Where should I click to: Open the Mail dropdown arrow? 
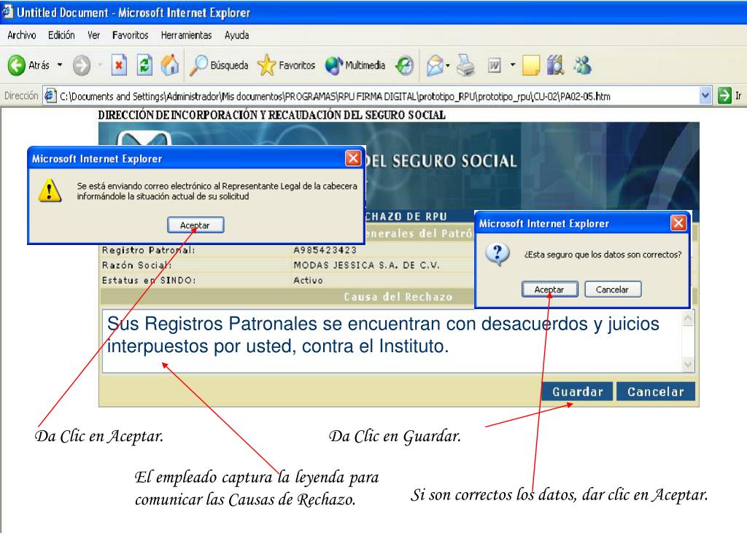(448, 65)
